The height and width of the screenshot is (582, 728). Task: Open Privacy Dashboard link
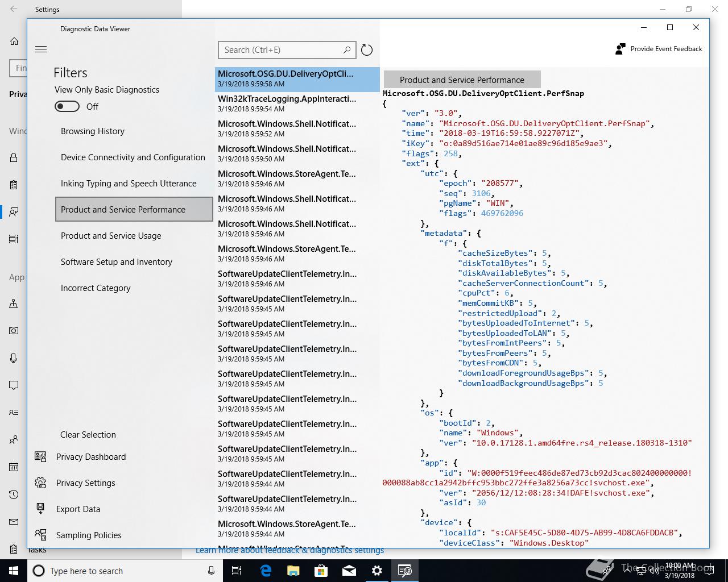(x=91, y=457)
